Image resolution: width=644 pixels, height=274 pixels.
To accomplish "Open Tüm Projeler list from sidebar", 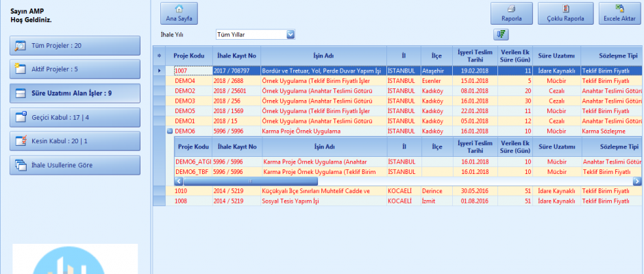I will [76, 45].
